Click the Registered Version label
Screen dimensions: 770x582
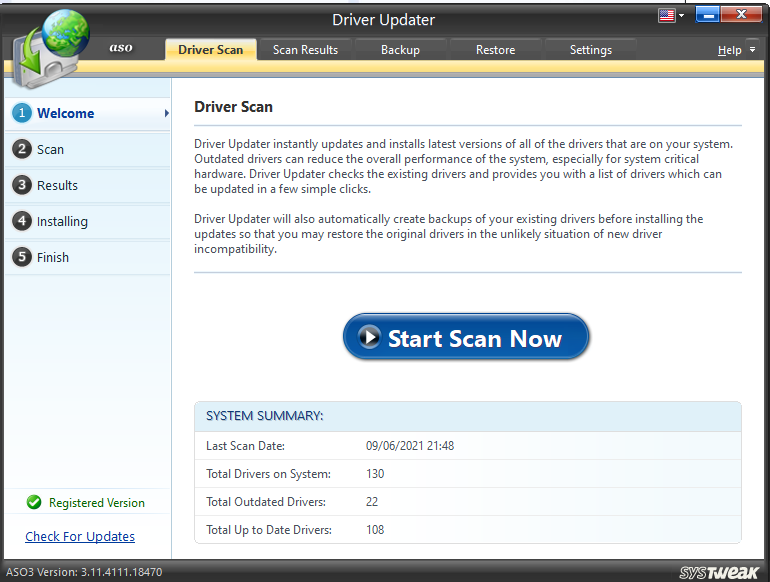click(x=97, y=503)
